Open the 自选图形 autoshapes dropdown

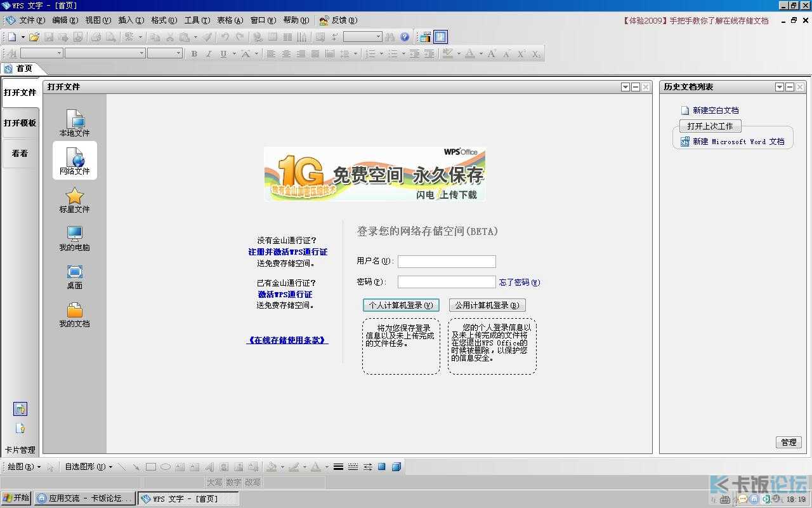(88, 467)
